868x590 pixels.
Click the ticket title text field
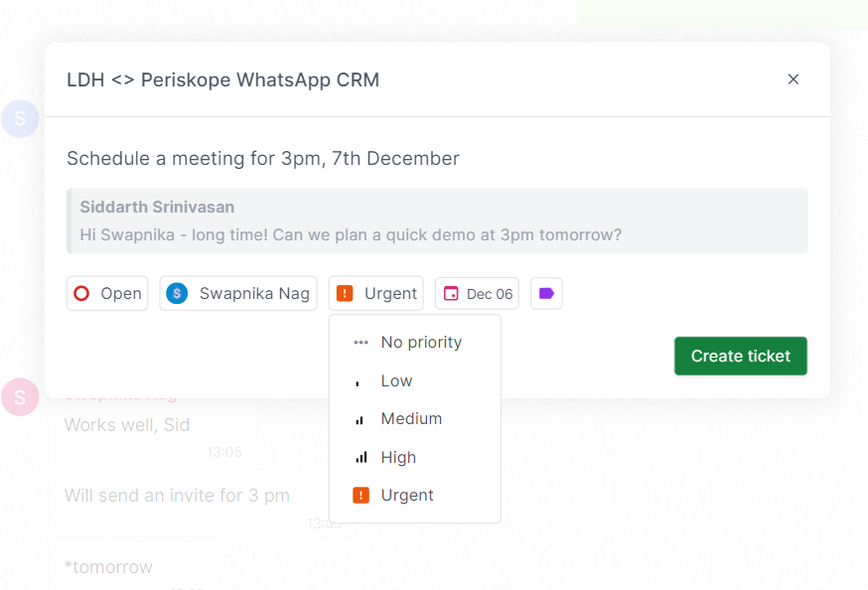point(437,158)
